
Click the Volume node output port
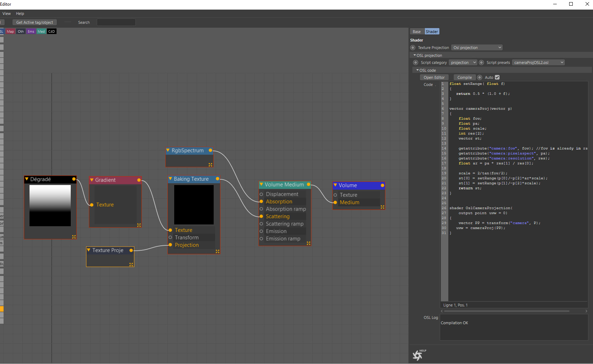pyautogui.click(x=383, y=185)
